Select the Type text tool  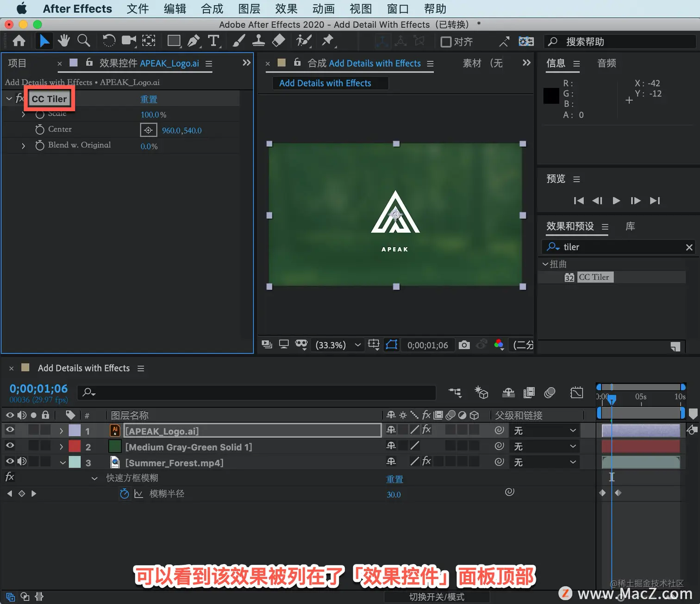(213, 41)
